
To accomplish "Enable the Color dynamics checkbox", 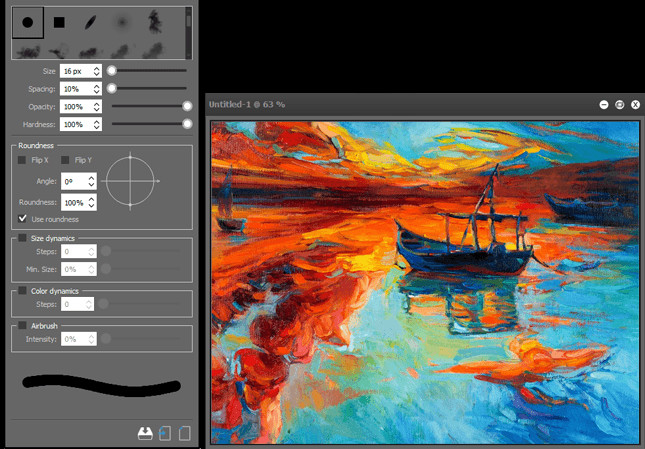I will [22, 290].
